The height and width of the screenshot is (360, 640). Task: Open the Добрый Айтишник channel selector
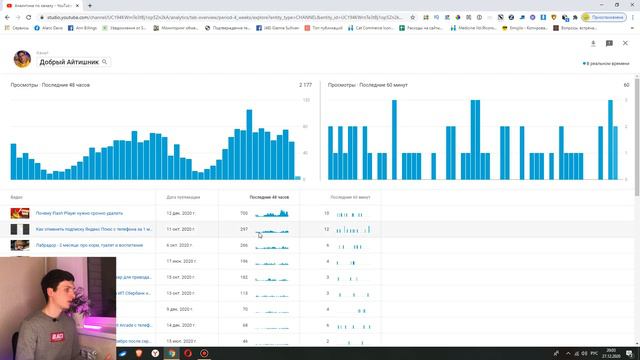point(73,62)
